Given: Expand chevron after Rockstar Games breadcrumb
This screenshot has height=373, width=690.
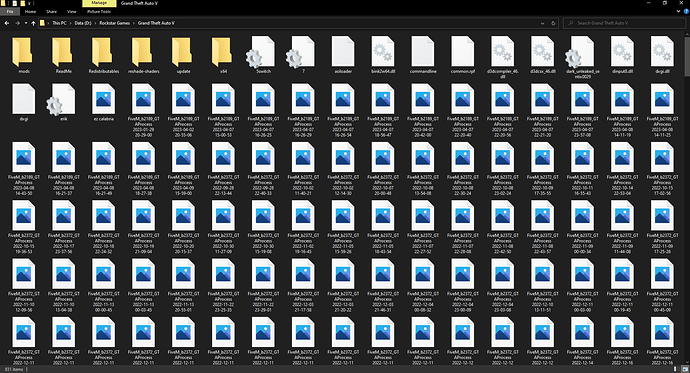Looking at the screenshot, I should [x=134, y=23].
